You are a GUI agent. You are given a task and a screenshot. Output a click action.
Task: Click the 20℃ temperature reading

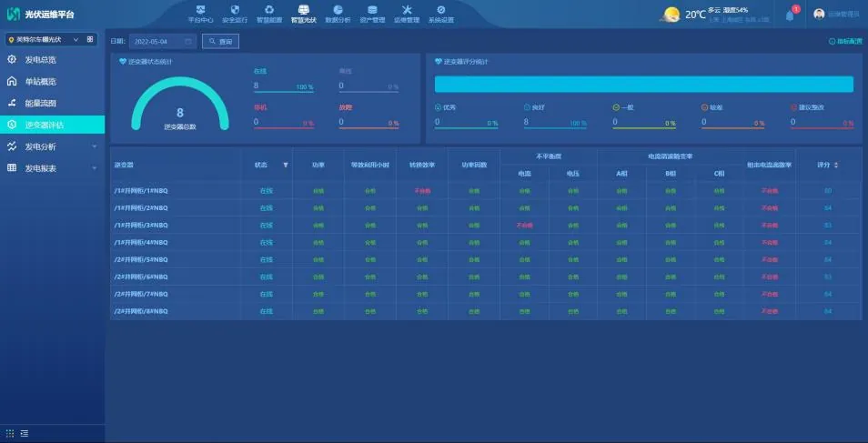[x=695, y=15]
